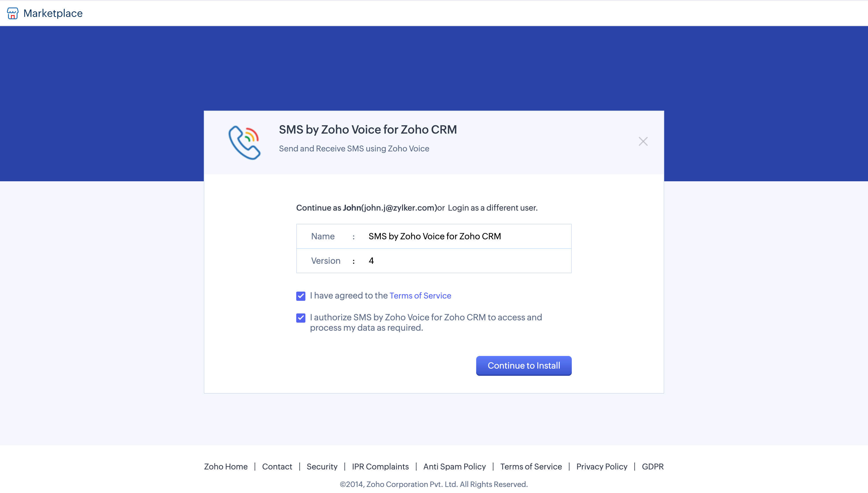The height and width of the screenshot is (493, 868).
Task: Open the Zoho Home footer link
Action: coord(226,466)
